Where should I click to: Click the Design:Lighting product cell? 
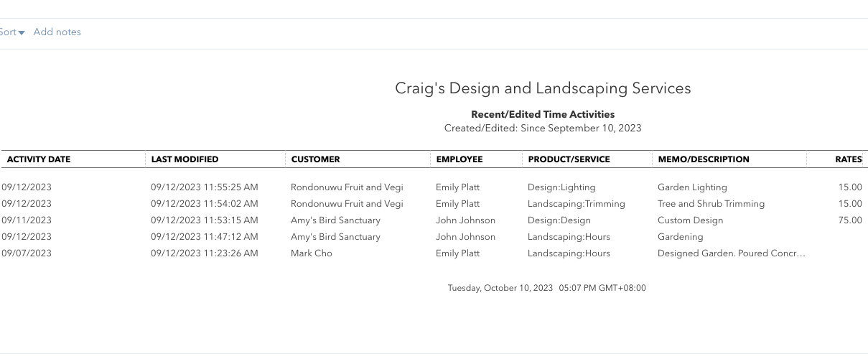tap(561, 187)
